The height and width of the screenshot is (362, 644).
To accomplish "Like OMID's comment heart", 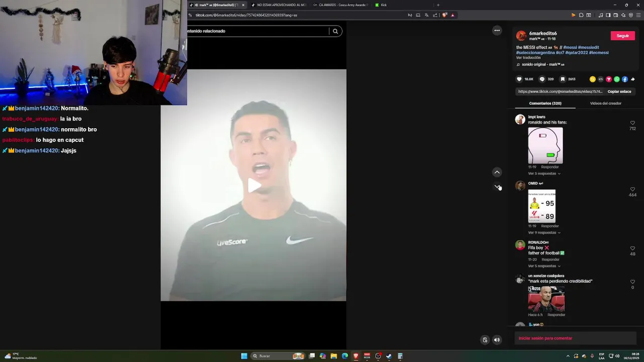I will coord(633,189).
